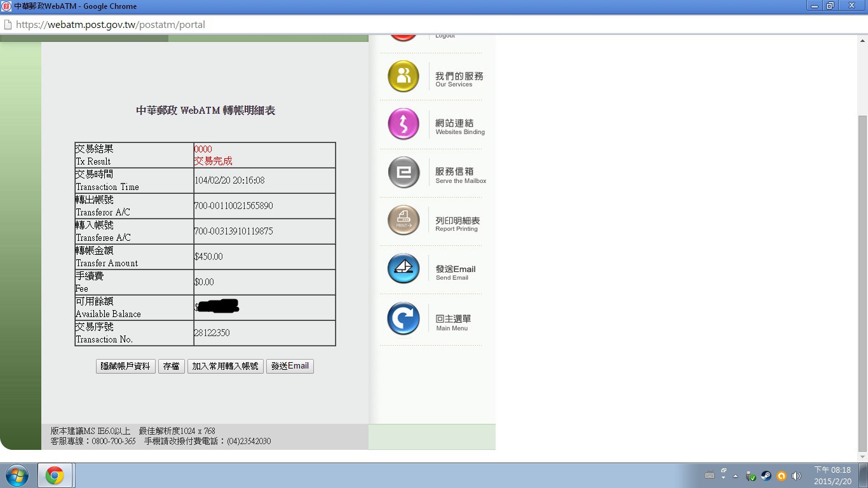Click the transaction time 104/02/20 20:16:08
Screen dimensions: 868x488
[229, 180]
